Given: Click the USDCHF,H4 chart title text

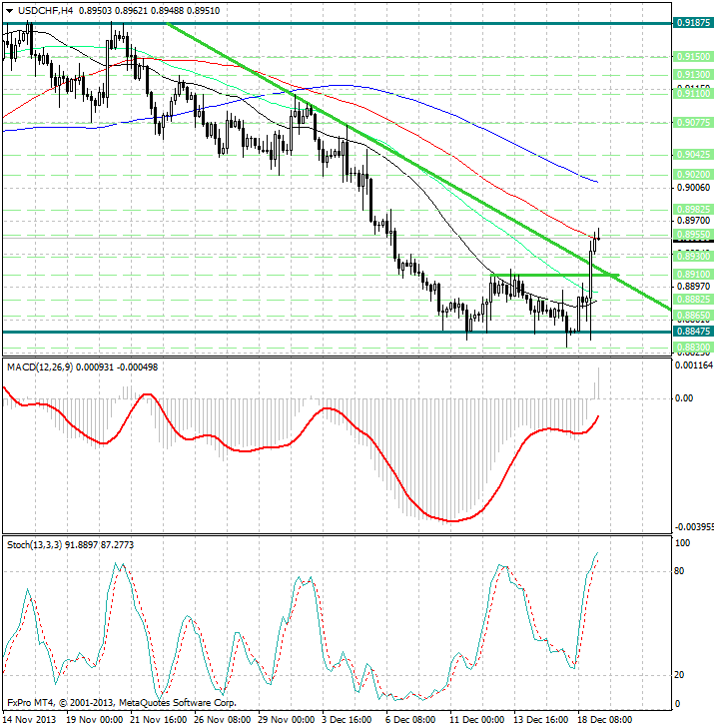Looking at the screenshot, I should 40,10.
